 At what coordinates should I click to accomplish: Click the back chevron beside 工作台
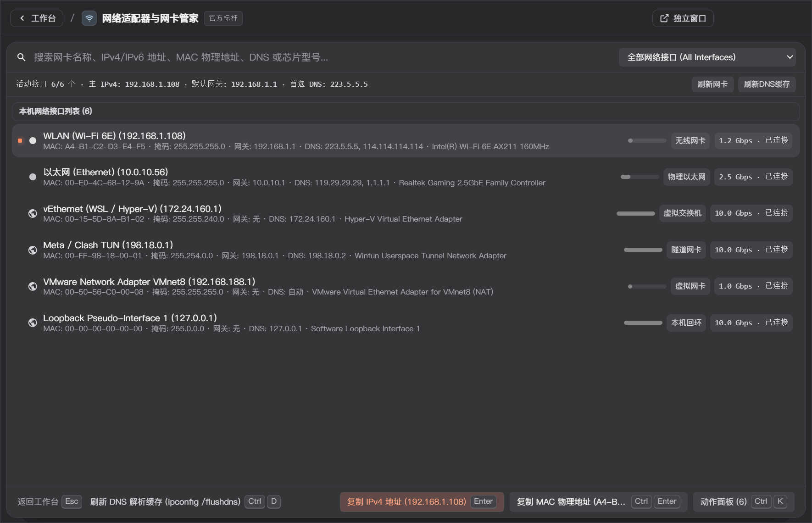click(22, 18)
